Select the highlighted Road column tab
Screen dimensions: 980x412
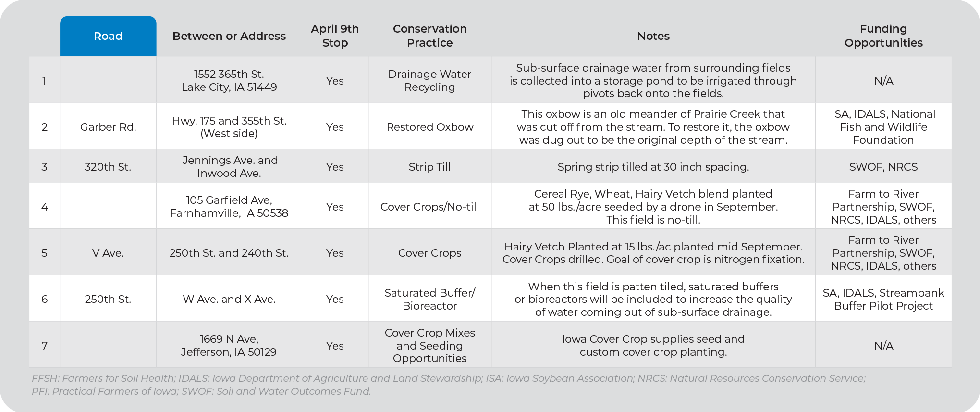click(108, 36)
